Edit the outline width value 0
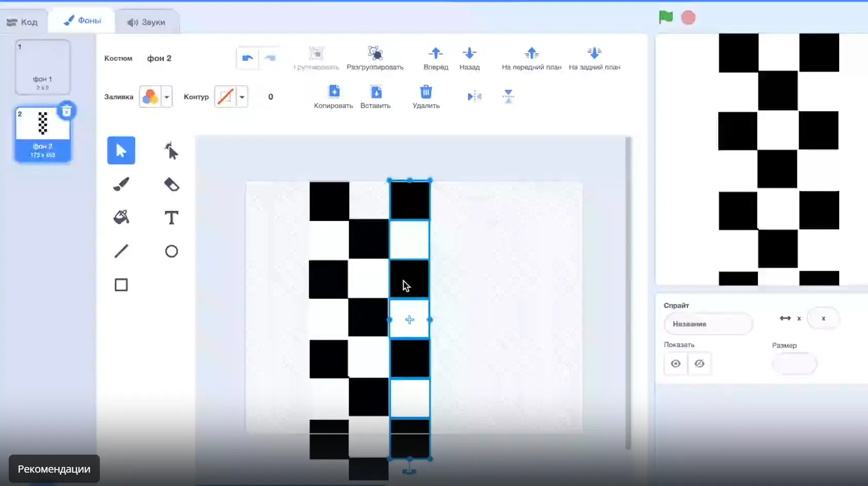 point(271,97)
